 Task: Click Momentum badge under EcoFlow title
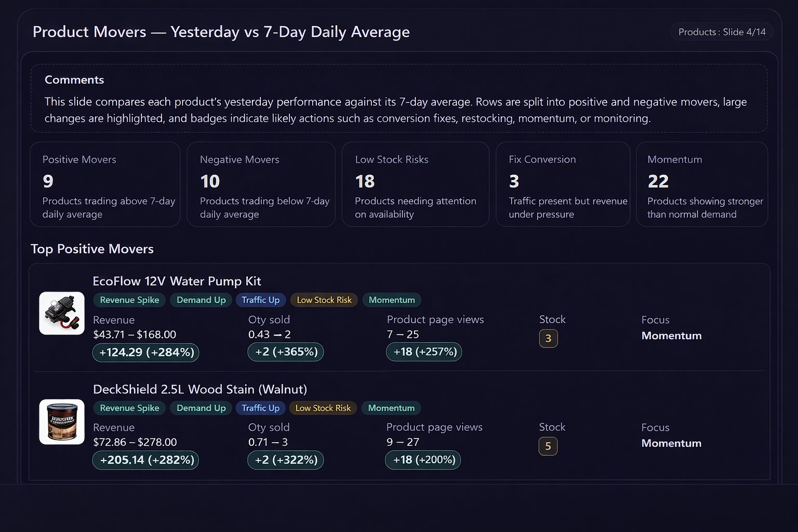pos(392,300)
